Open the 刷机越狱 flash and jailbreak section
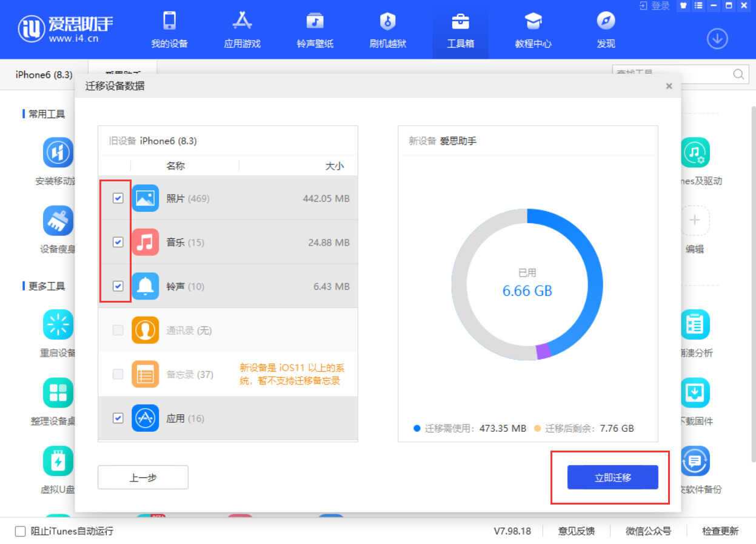This screenshot has width=756, height=544. point(387,30)
